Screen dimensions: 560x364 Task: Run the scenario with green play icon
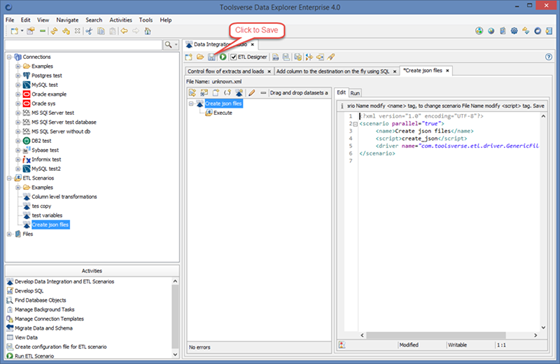point(223,57)
